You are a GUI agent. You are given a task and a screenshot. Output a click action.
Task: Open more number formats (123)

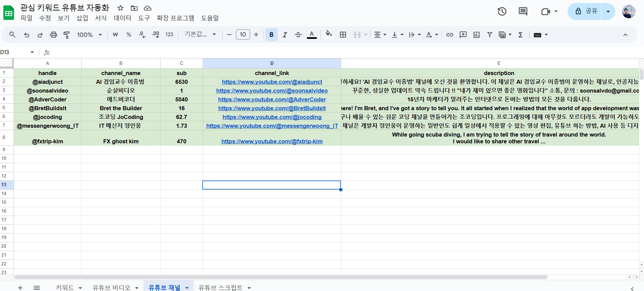point(169,34)
